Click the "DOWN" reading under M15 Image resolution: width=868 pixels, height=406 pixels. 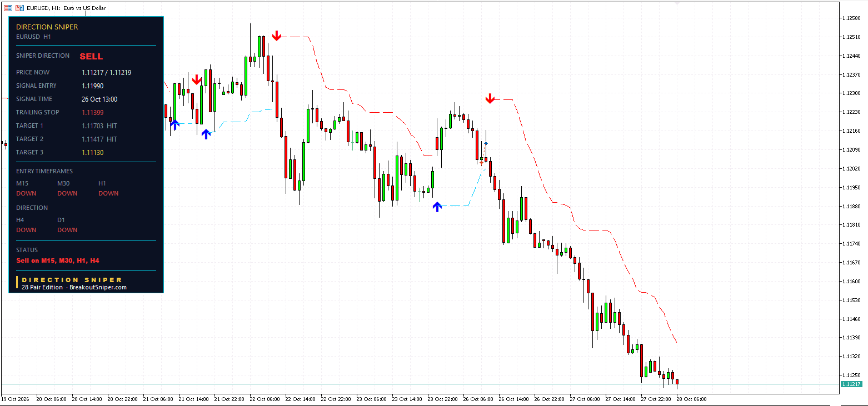point(26,193)
